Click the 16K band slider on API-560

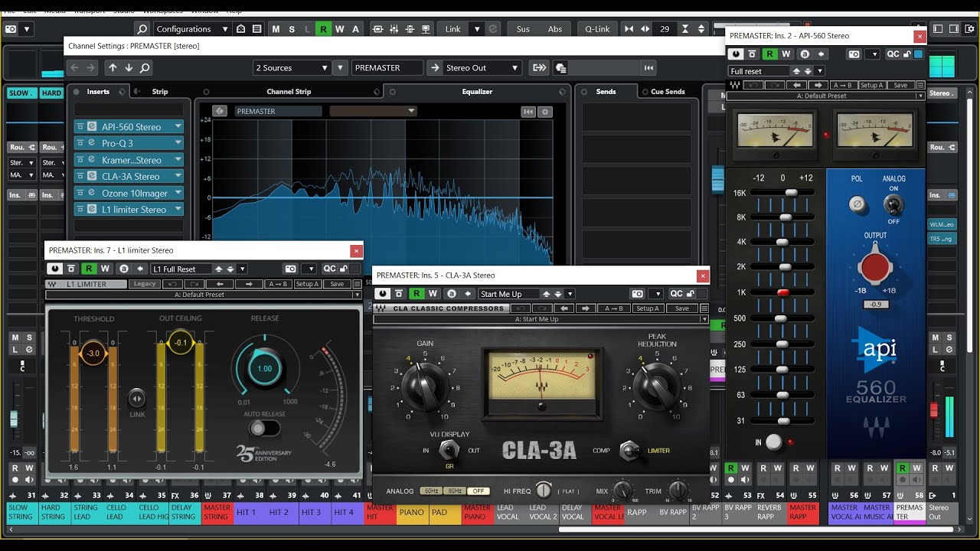[x=790, y=193]
